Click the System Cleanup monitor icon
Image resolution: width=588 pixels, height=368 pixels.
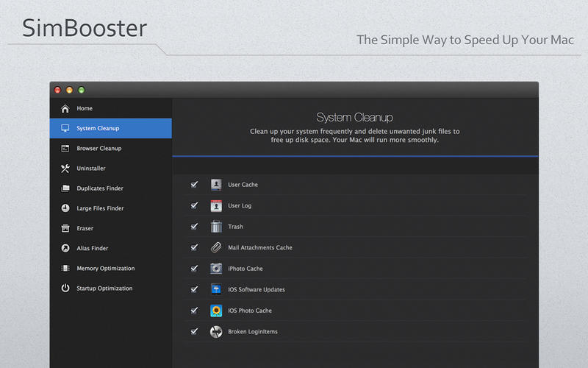point(65,128)
